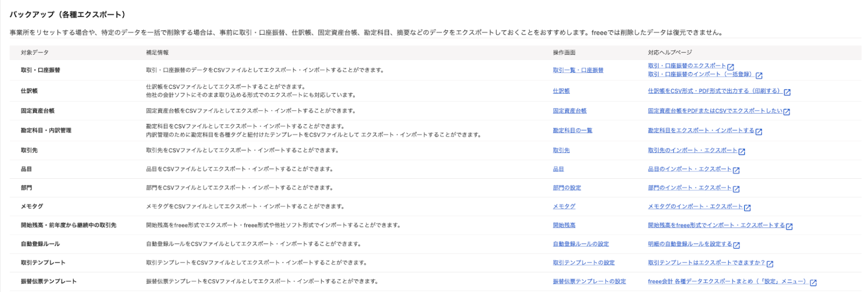Select the 取引・口座振替 row label
This screenshot has width=868, height=292.
41,70
